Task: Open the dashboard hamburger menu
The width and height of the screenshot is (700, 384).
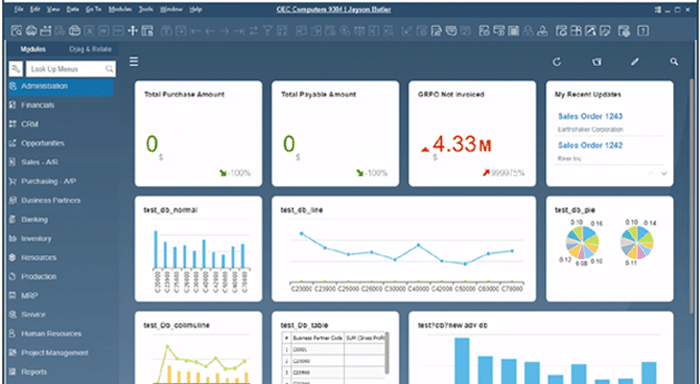Action: coord(134,62)
